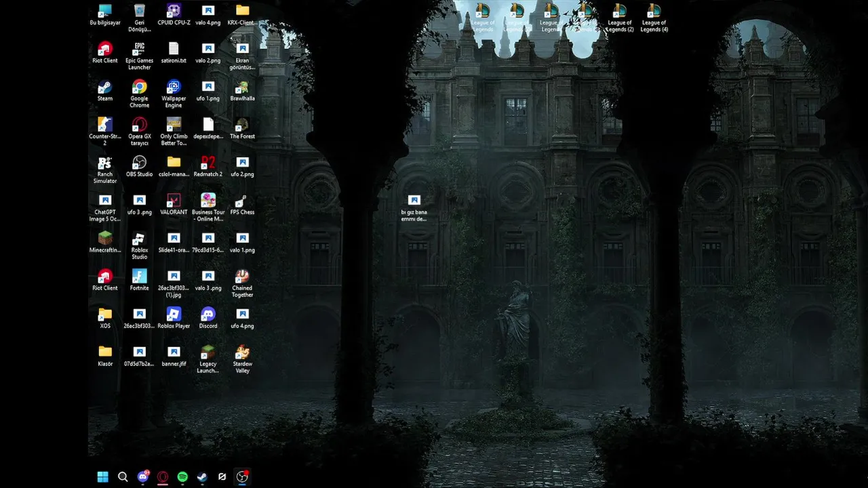Open Discord desktop shortcut
The image size is (868, 488).
(x=208, y=319)
